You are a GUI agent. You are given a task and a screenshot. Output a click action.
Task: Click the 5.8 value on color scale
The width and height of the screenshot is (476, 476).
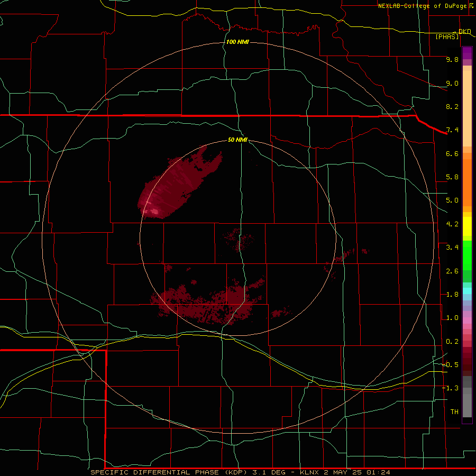coord(452,177)
